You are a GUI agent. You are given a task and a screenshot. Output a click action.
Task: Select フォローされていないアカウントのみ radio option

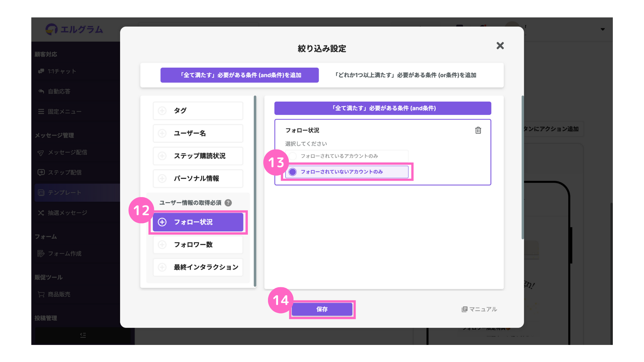(x=347, y=172)
